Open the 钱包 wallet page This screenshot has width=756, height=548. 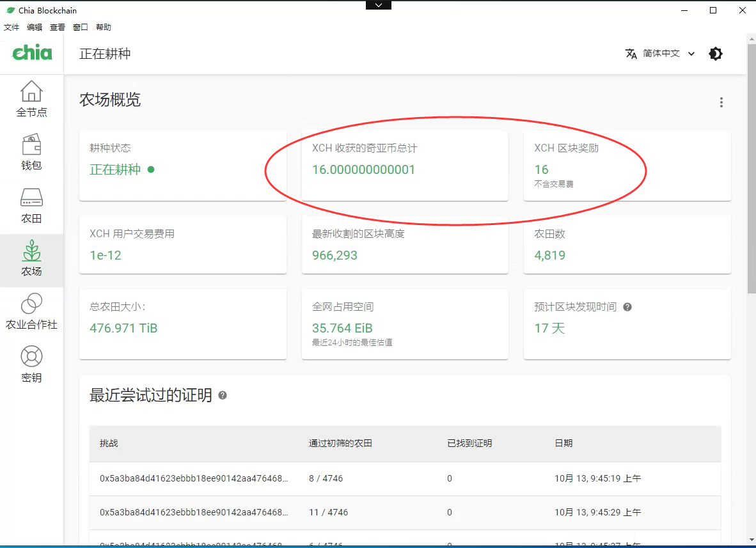click(31, 152)
